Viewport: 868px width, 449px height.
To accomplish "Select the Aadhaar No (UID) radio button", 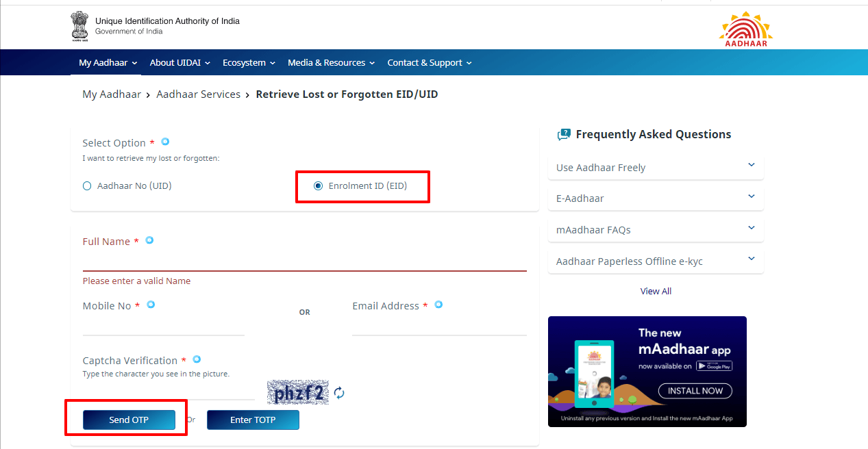I will point(87,185).
